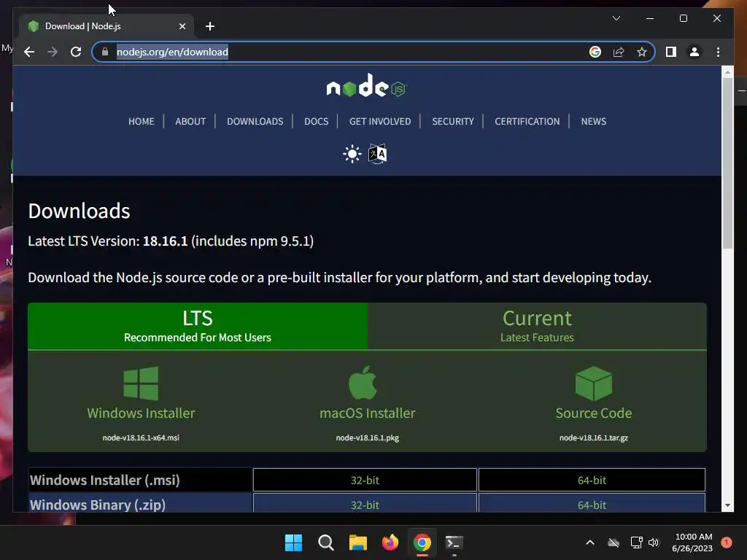The image size is (747, 560).
Task: Select the Download | Node.js tab
Action: click(x=107, y=26)
